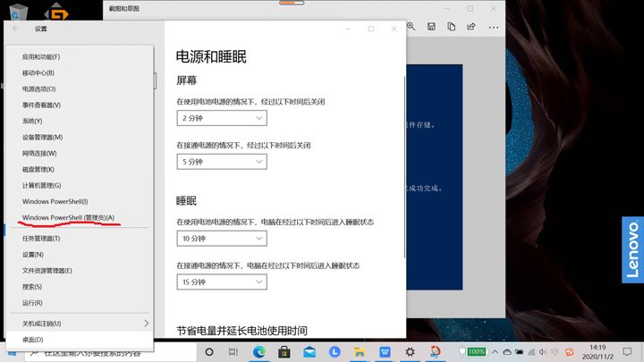Click the volume speaker icon in tray

point(543,352)
